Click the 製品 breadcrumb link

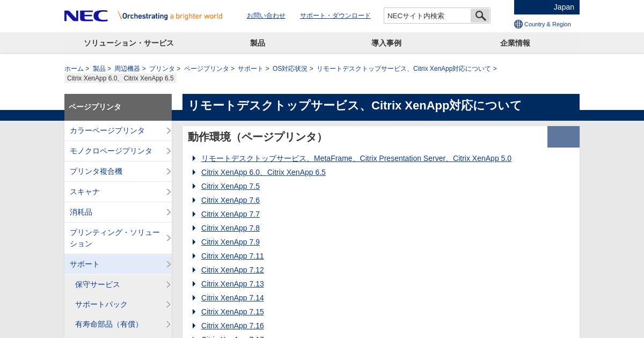(x=99, y=69)
